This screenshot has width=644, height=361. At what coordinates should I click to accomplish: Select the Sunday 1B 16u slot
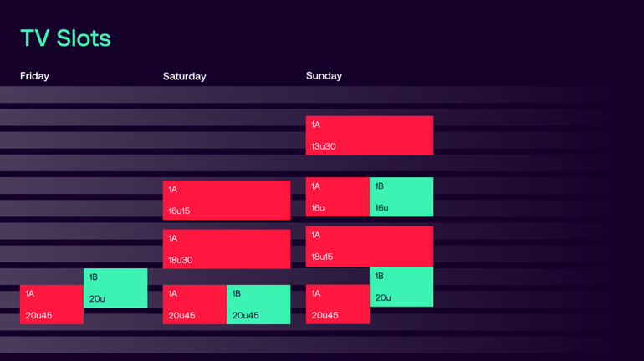pyautogui.click(x=401, y=197)
